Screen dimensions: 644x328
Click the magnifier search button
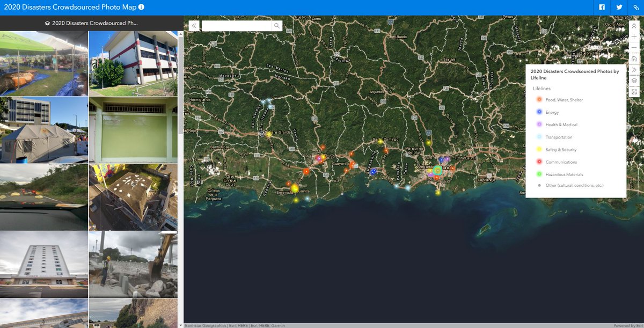pos(277,26)
